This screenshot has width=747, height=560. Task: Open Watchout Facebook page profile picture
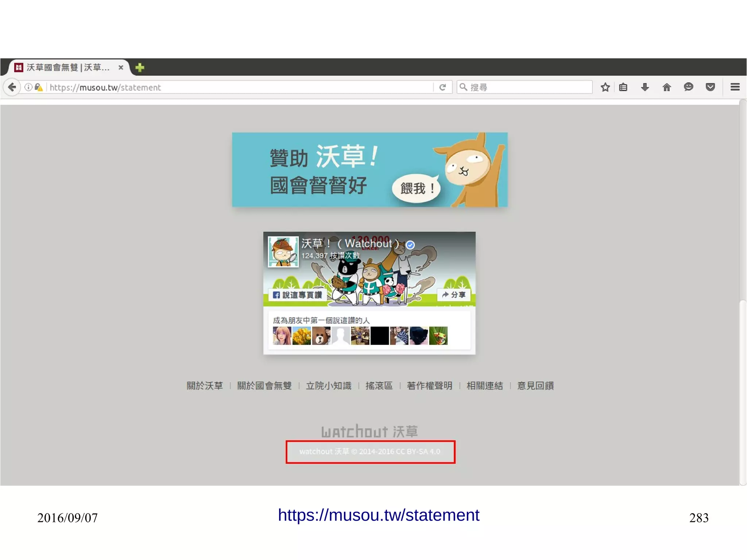click(x=283, y=252)
